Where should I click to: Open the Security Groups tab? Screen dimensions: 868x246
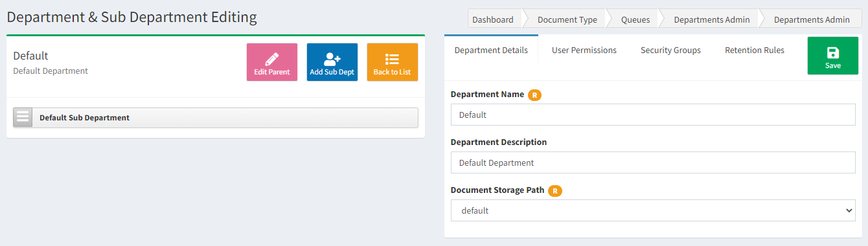pos(670,50)
